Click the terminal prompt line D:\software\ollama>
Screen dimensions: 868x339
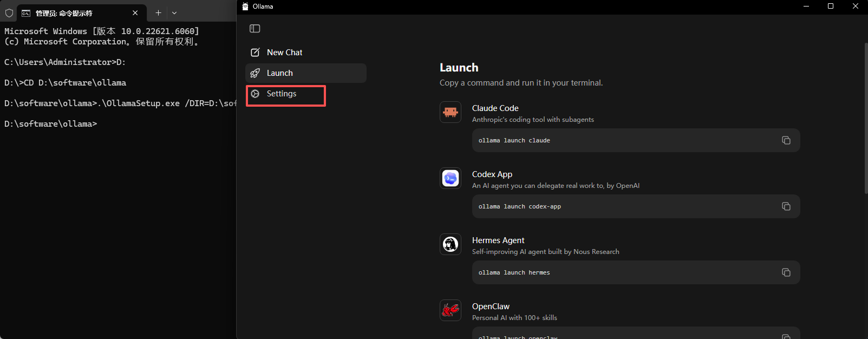(51, 124)
